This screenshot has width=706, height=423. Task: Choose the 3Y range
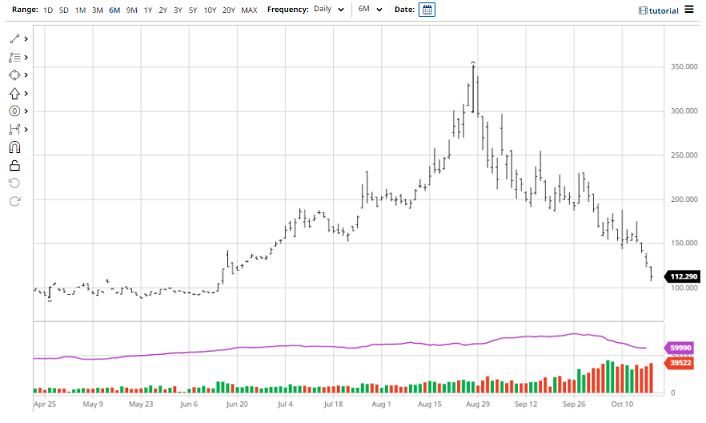coord(178,10)
